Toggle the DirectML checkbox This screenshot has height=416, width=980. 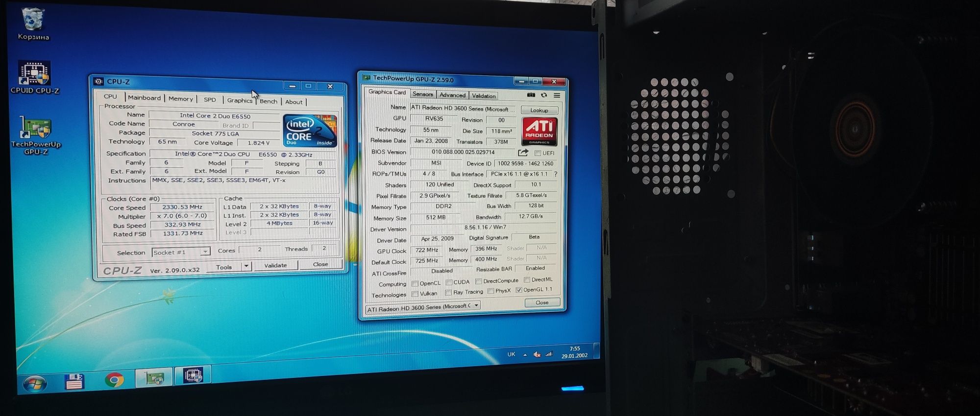click(527, 280)
